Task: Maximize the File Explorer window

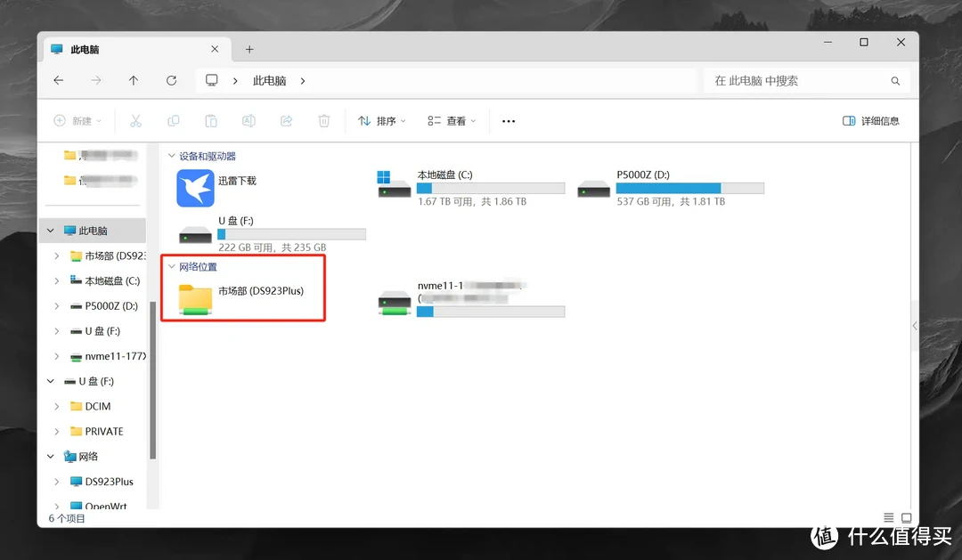Action: (x=864, y=43)
